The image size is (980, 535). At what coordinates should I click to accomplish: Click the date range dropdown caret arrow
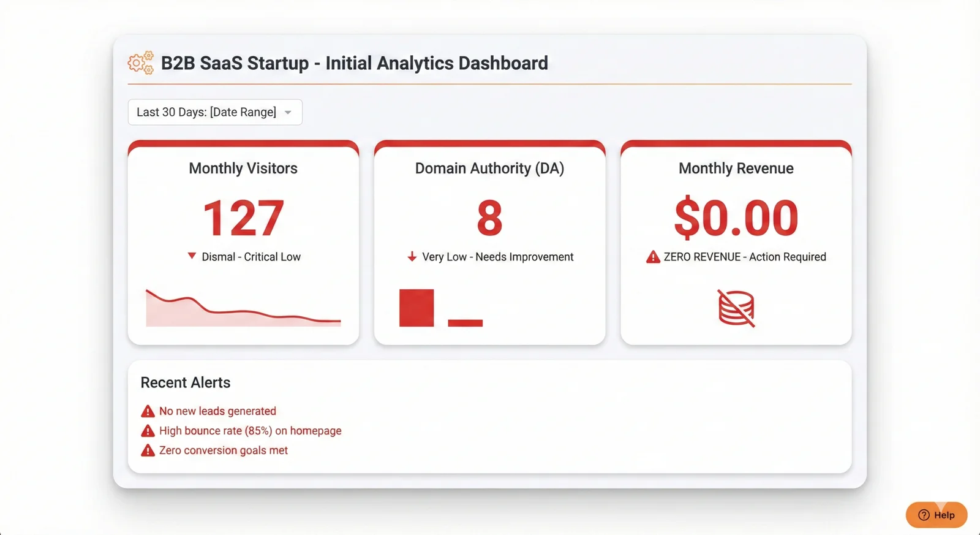click(x=288, y=113)
